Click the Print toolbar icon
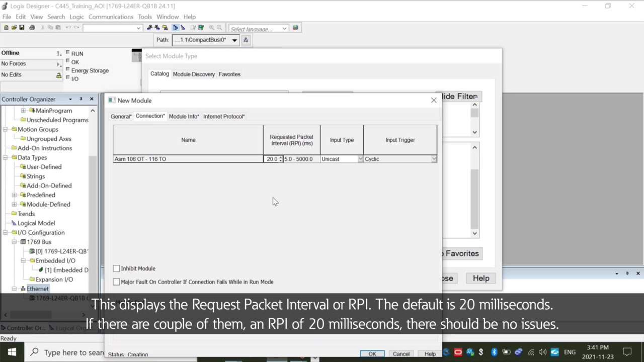 point(32,28)
